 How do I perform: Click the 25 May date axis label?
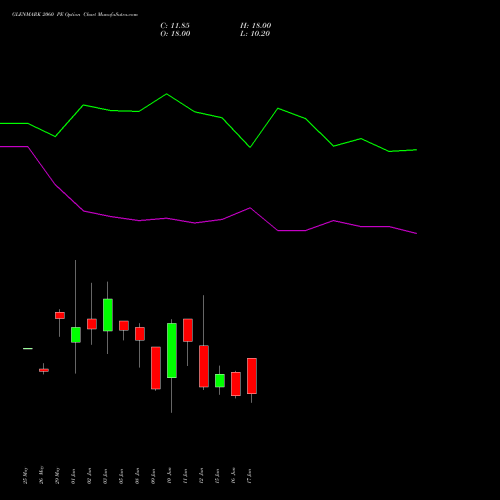click(25, 476)
